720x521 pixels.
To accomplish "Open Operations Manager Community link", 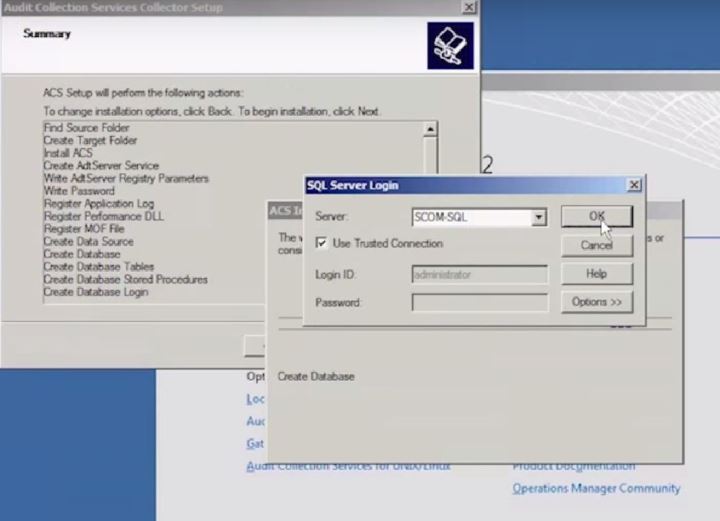I will (x=596, y=488).
